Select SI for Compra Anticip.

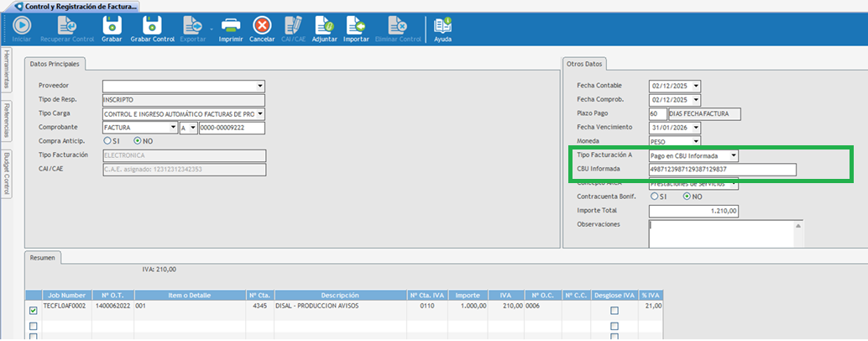coord(107,141)
